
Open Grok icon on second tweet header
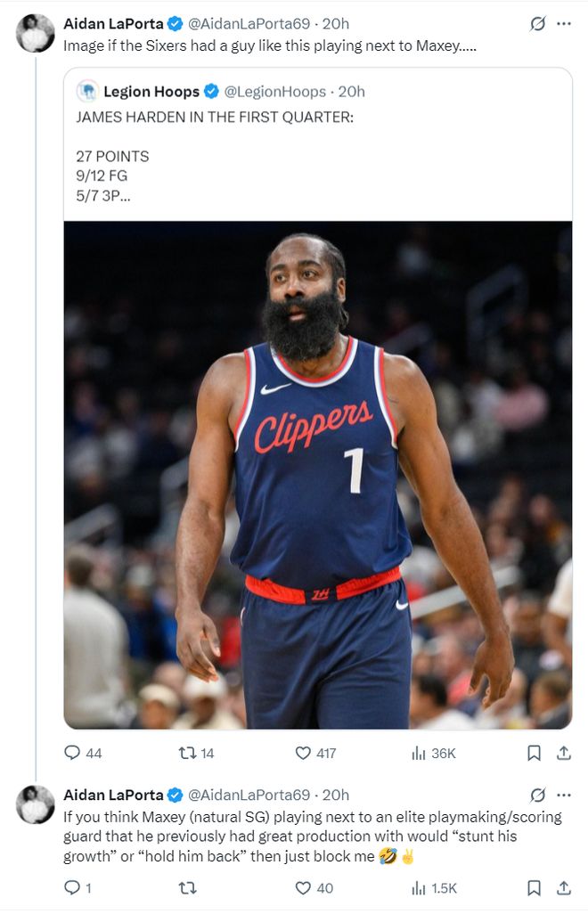coord(537,796)
